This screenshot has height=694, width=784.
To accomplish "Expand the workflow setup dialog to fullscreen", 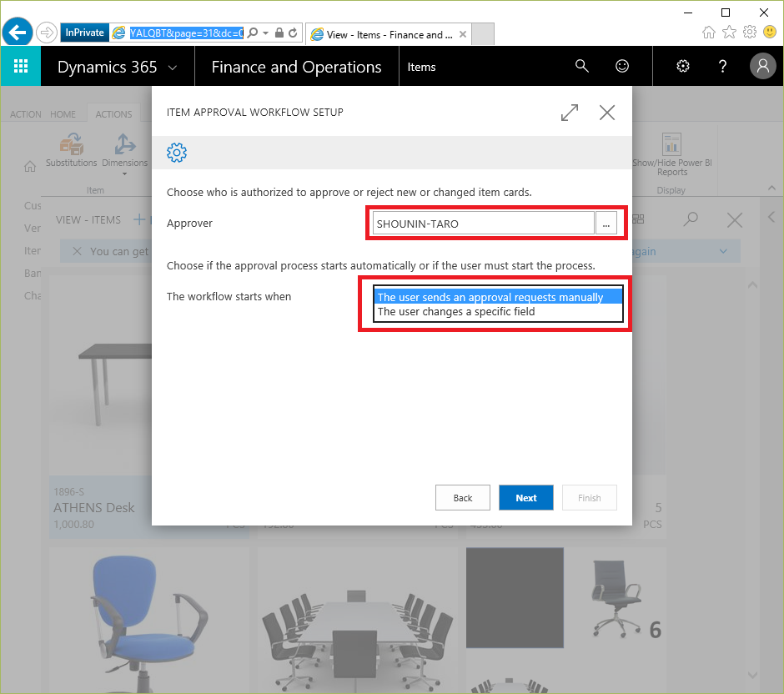I will (x=570, y=113).
